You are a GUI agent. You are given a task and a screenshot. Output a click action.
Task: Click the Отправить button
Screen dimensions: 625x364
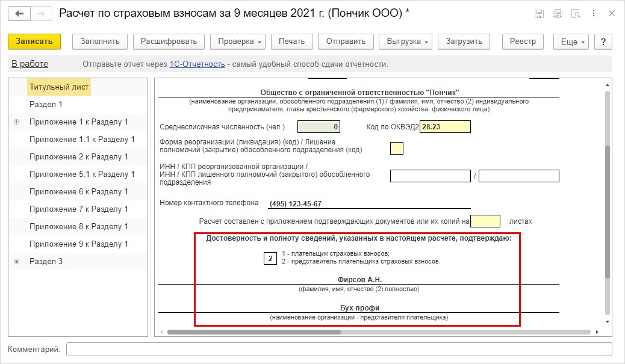346,42
